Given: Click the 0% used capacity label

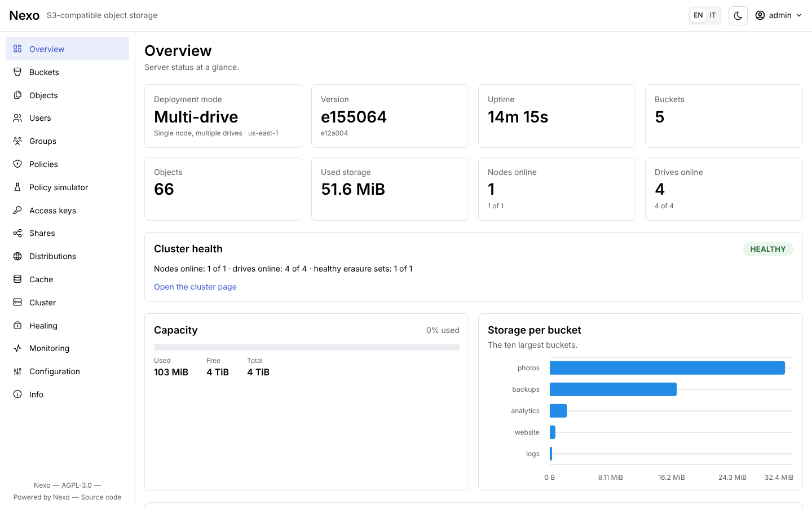Looking at the screenshot, I should 443,330.
